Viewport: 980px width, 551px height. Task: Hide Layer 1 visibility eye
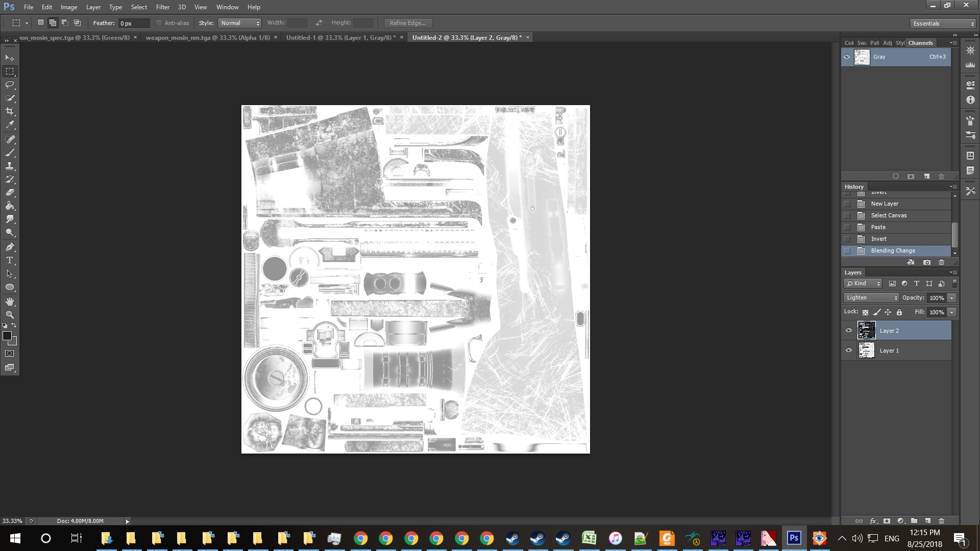[849, 350]
